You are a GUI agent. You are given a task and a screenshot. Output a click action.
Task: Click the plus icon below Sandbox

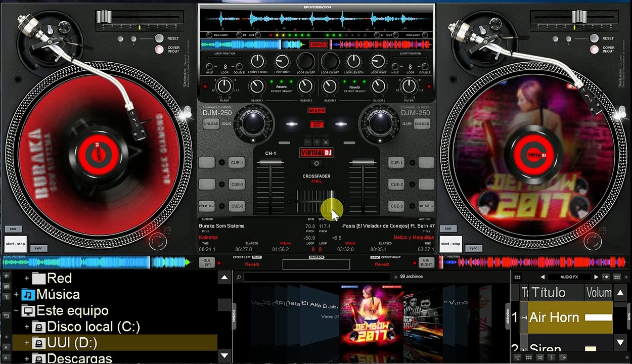pos(317,143)
